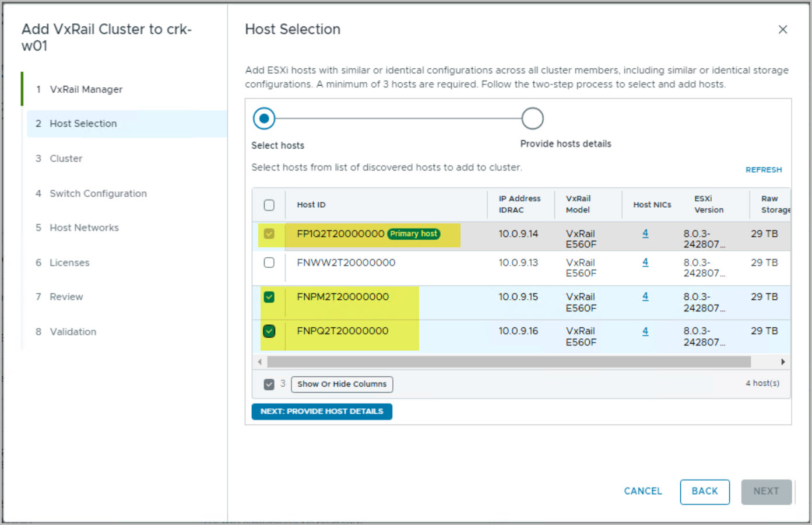Uncheck the FNPQ2T20000000 host checkbox

(269, 331)
